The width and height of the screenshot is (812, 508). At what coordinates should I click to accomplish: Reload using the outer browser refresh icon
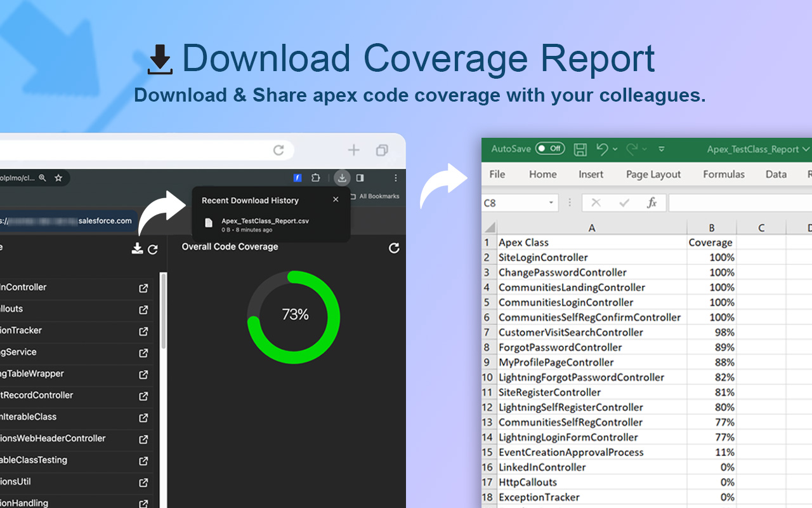278,150
